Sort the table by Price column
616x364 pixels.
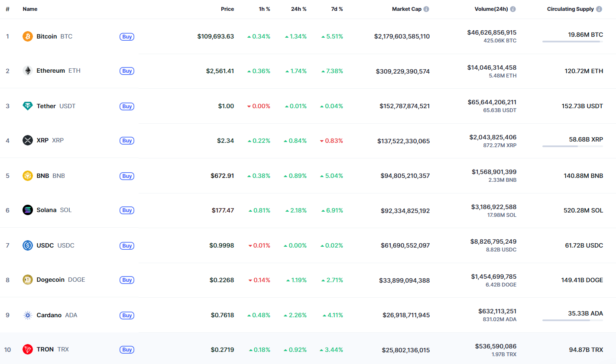click(227, 9)
